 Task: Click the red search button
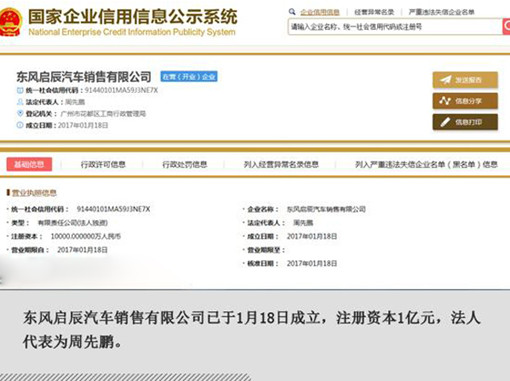506,27
